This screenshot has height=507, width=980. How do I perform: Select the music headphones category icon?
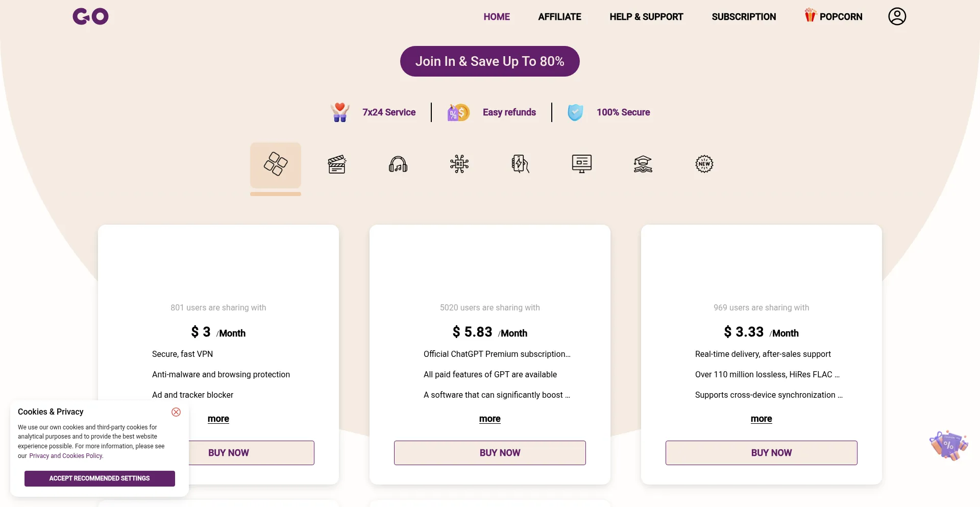398,164
